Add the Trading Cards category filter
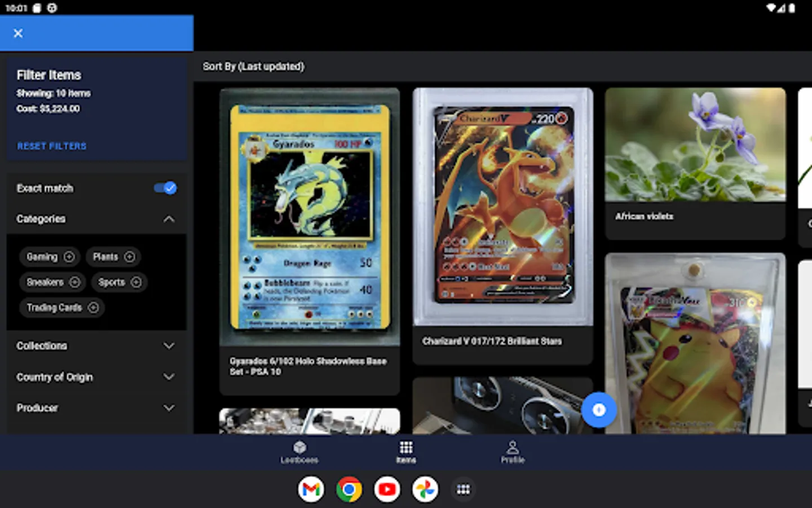Screen dimensions: 812x508 click(x=62, y=308)
